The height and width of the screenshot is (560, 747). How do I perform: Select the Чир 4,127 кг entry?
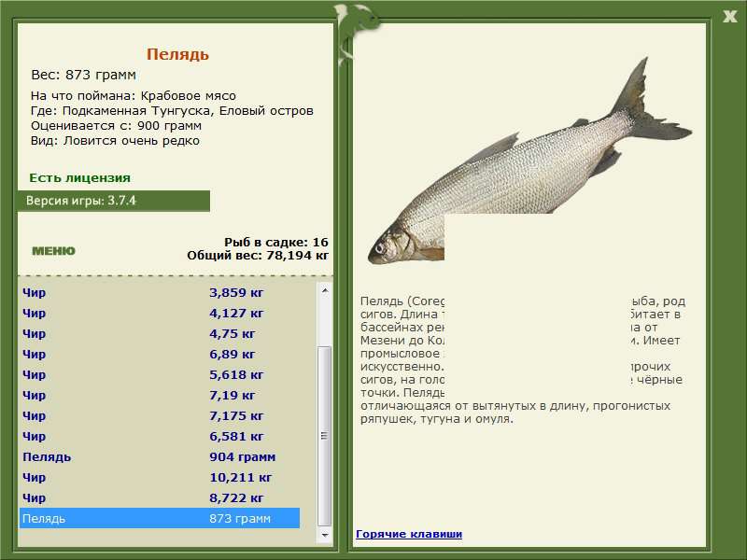point(160,313)
